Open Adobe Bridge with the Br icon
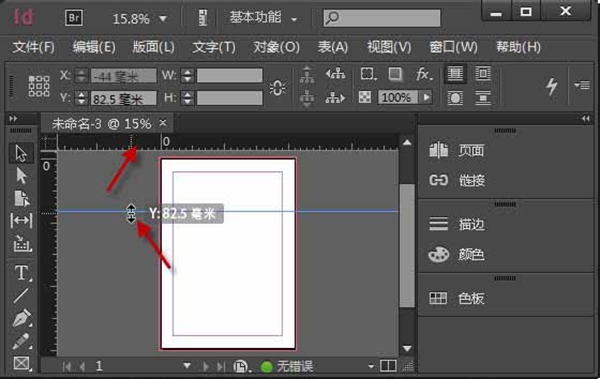This screenshot has height=379, width=600. pyautogui.click(x=74, y=18)
